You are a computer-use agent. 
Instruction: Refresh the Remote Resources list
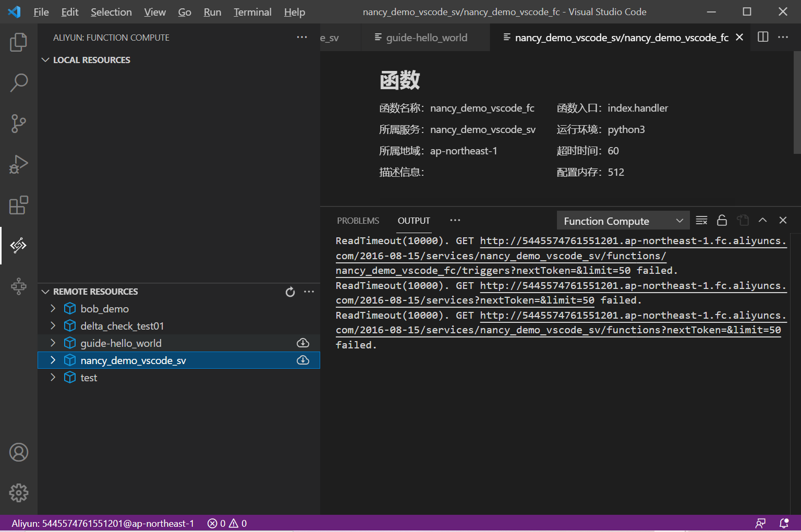[x=290, y=292]
